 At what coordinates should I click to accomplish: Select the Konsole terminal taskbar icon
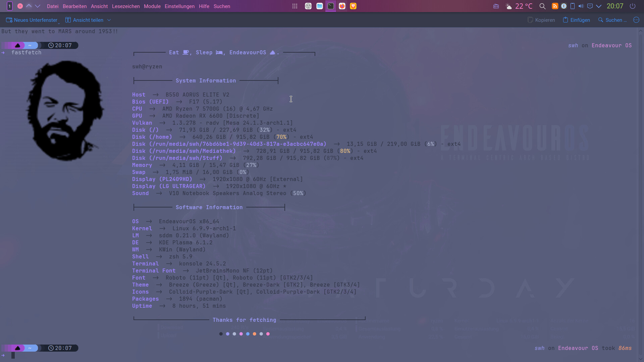point(331,6)
